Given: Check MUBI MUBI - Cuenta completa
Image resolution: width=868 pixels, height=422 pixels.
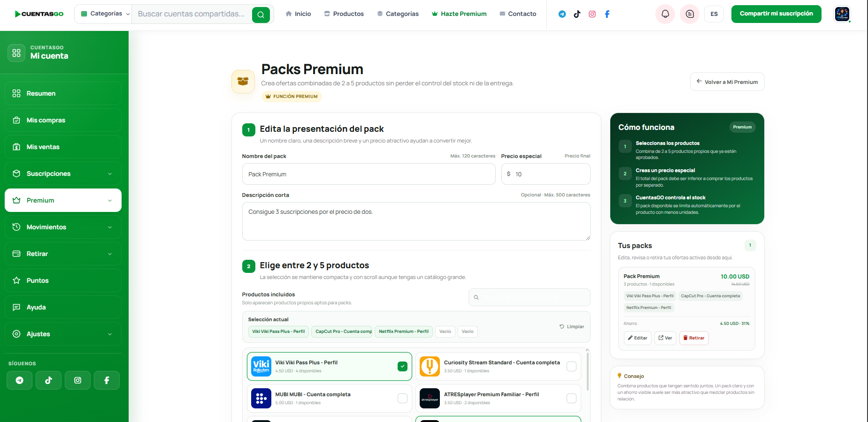Looking at the screenshot, I should pyautogui.click(x=402, y=398).
